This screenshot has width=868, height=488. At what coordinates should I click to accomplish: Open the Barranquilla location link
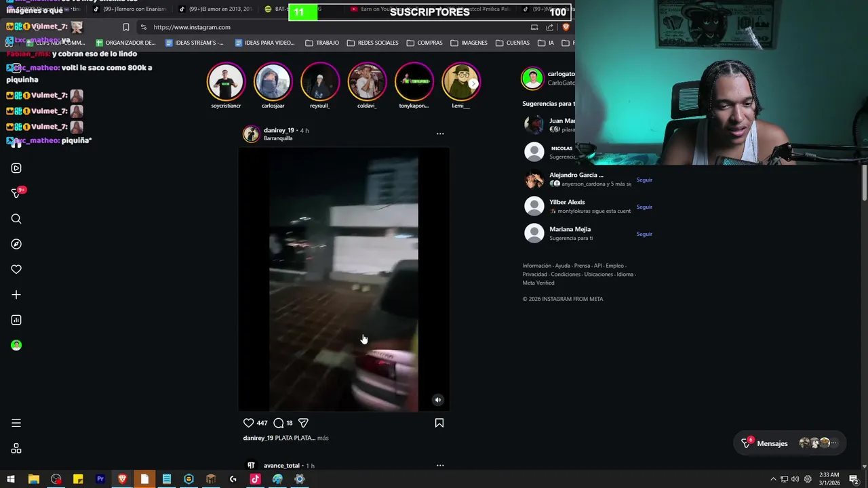click(x=278, y=138)
